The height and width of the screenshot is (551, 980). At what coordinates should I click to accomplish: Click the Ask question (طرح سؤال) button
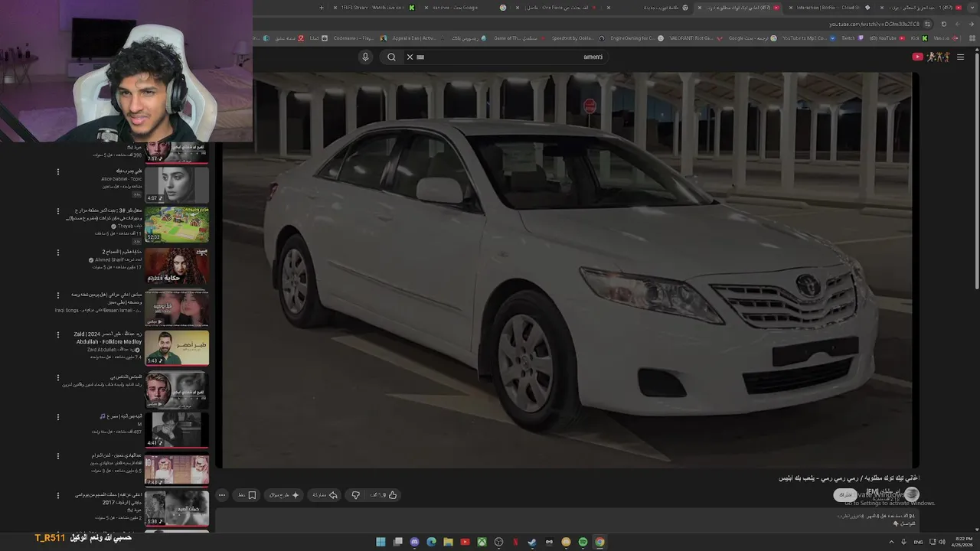284,495
